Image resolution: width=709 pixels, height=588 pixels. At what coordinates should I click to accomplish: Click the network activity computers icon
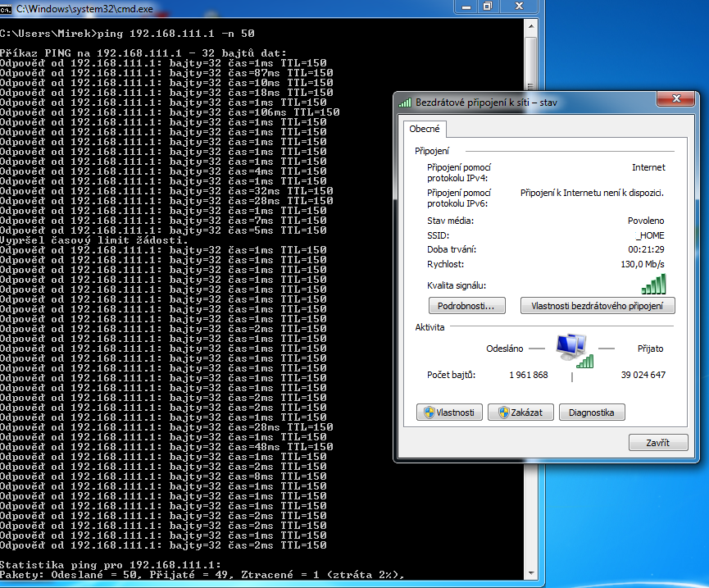(x=573, y=350)
